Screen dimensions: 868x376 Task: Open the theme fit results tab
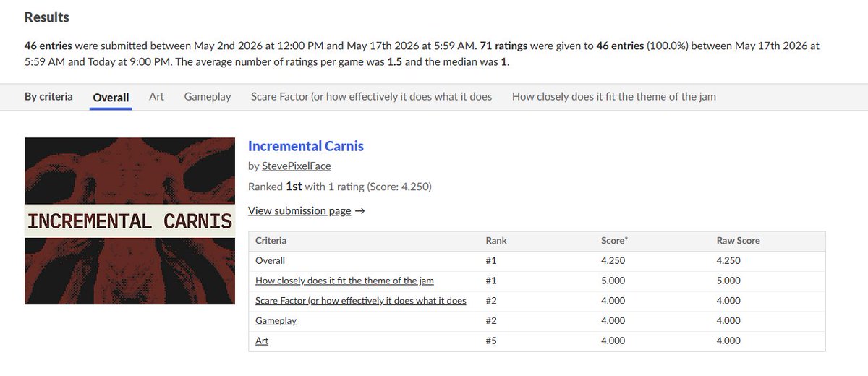pos(614,96)
